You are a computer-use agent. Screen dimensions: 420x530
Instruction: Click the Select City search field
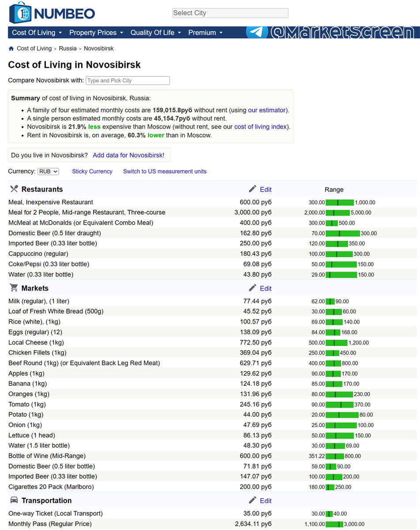(230, 13)
